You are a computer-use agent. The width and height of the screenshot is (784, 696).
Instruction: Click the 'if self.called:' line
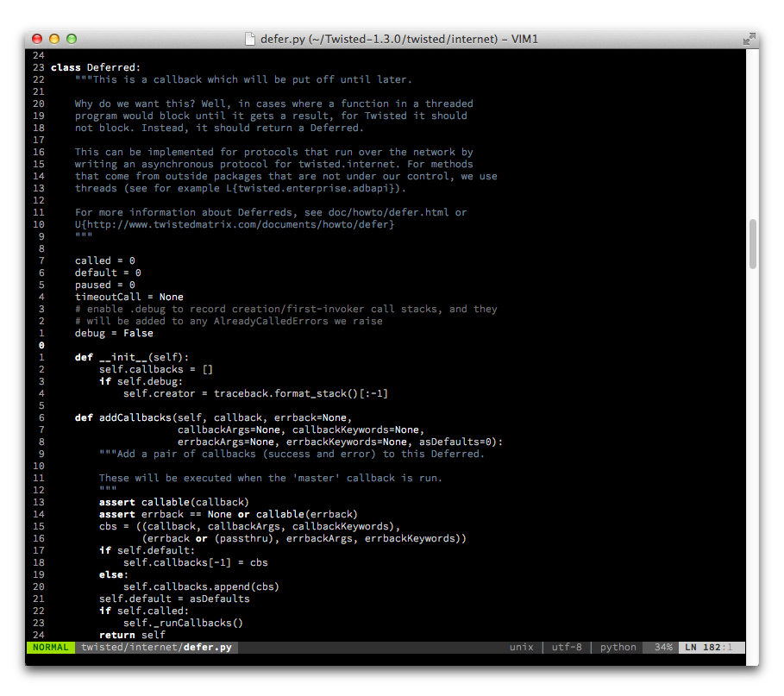[x=144, y=611]
